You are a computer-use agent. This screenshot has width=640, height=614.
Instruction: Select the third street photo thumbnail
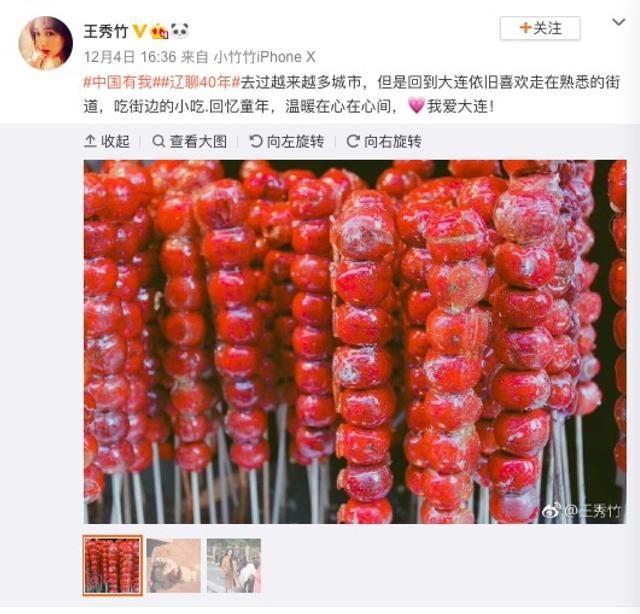pos(234,565)
